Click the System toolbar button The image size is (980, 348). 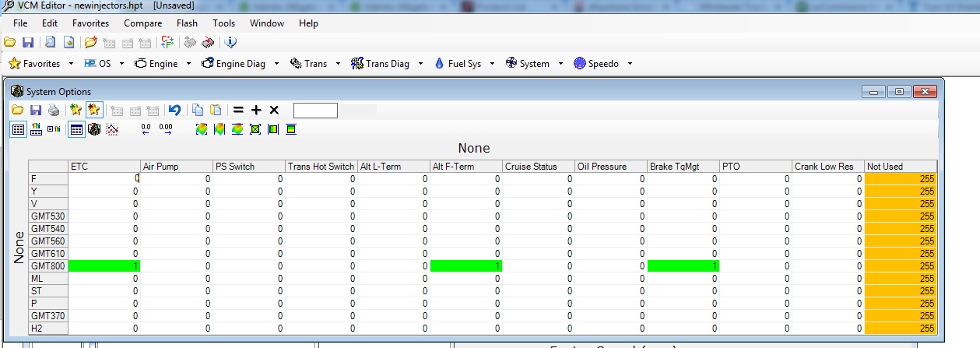pyautogui.click(x=528, y=64)
